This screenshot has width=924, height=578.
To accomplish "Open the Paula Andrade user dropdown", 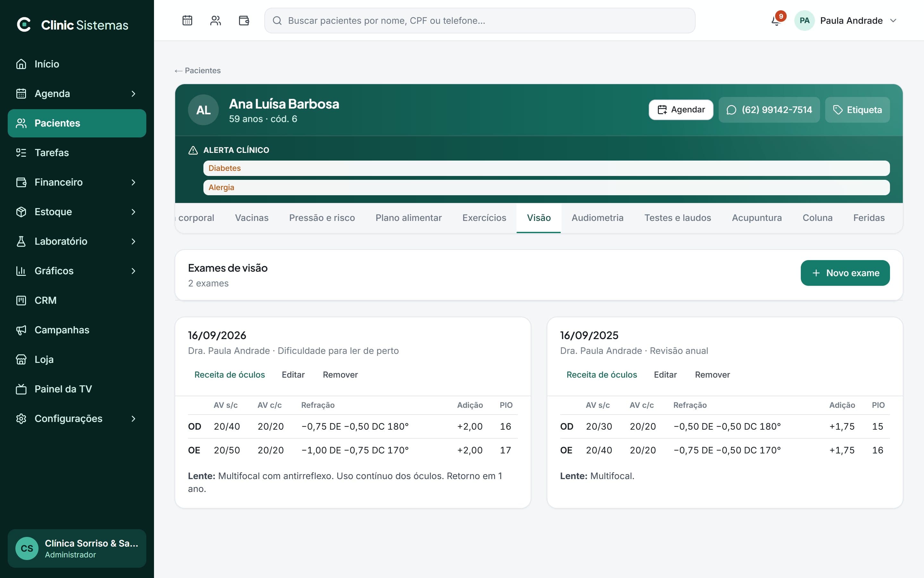I will (x=846, y=21).
